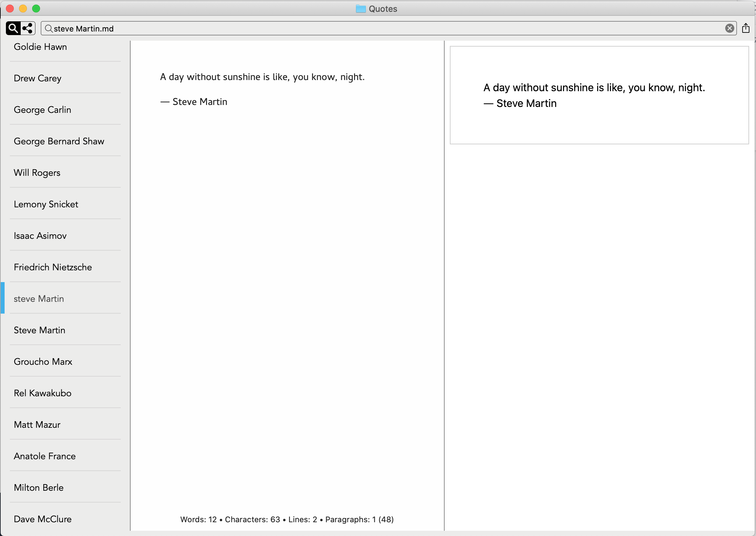Select capitalized Steve Martin note
The image size is (756, 536).
click(x=39, y=330)
